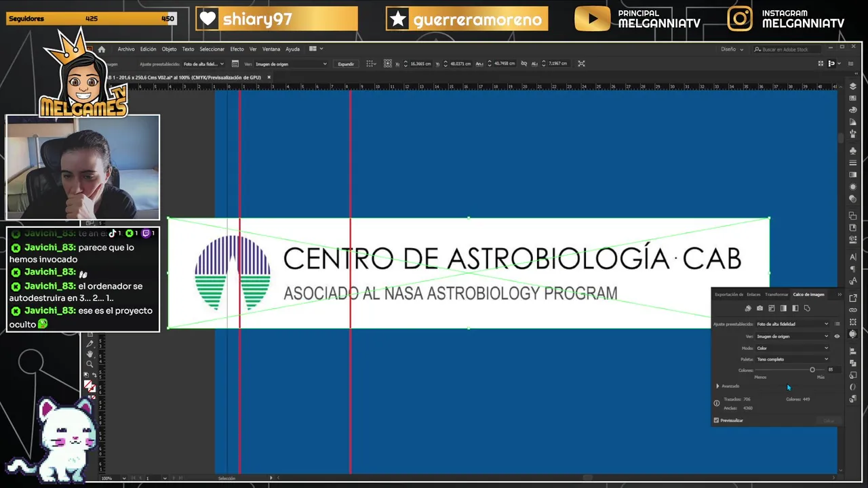Open the Stroke panel icon in right dock
868x488 pixels.
[x=853, y=163]
